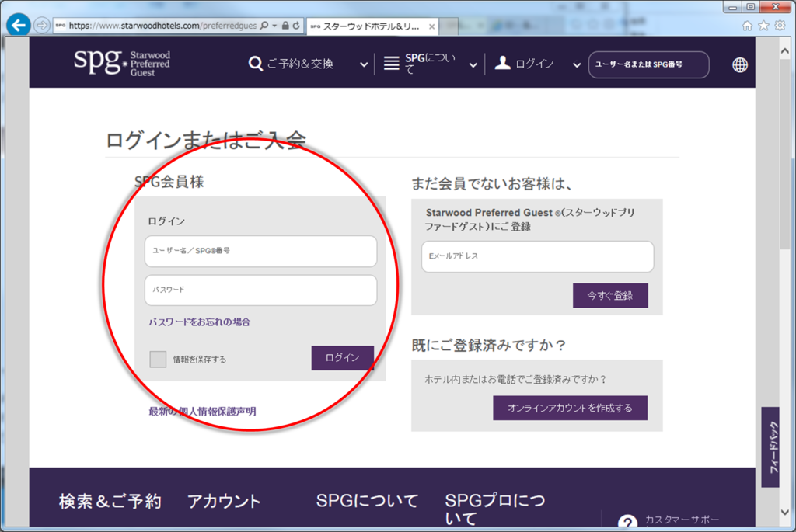Click the purple ログイン submit button
The width and height of the screenshot is (796, 532).
343,358
